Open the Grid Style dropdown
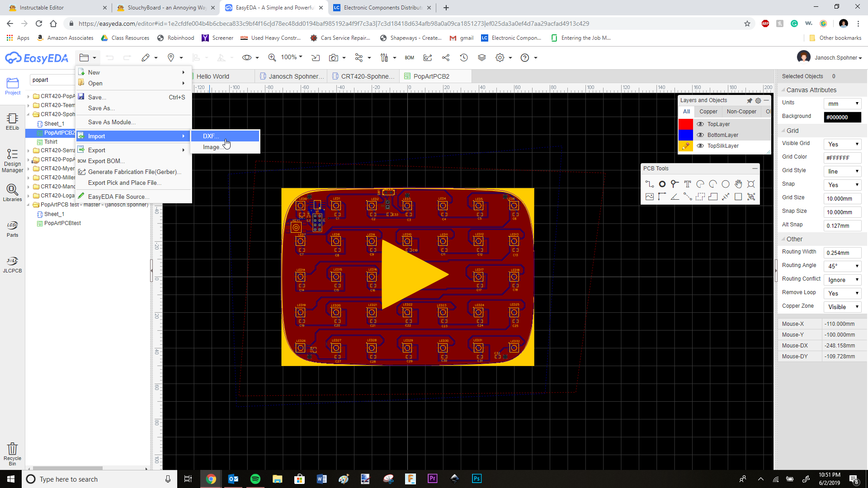The image size is (868, 488). 842,171
